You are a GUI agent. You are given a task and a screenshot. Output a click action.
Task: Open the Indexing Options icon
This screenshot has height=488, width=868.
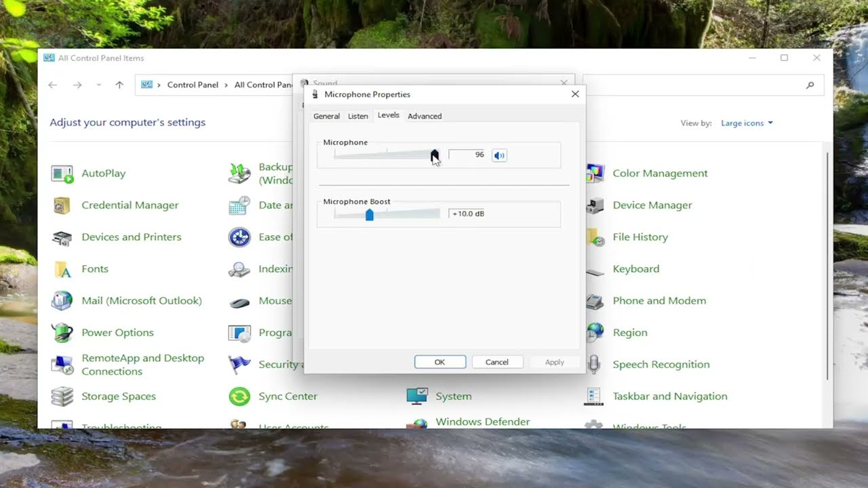click(239, 269)
